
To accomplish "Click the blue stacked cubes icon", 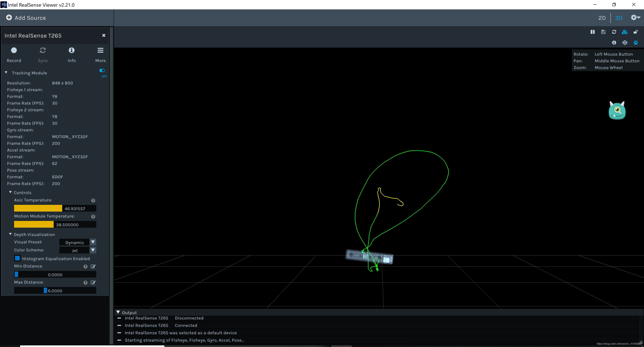I will pyautogui.click(x=625, y=32).
